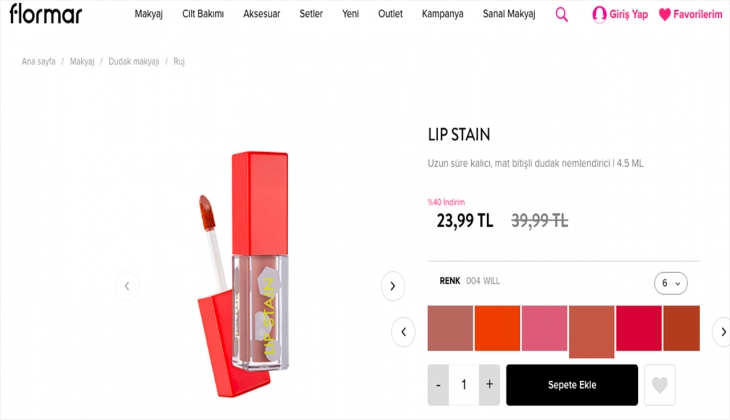Select the pink color swatch
Screen dimensions: 730x420
544,328
